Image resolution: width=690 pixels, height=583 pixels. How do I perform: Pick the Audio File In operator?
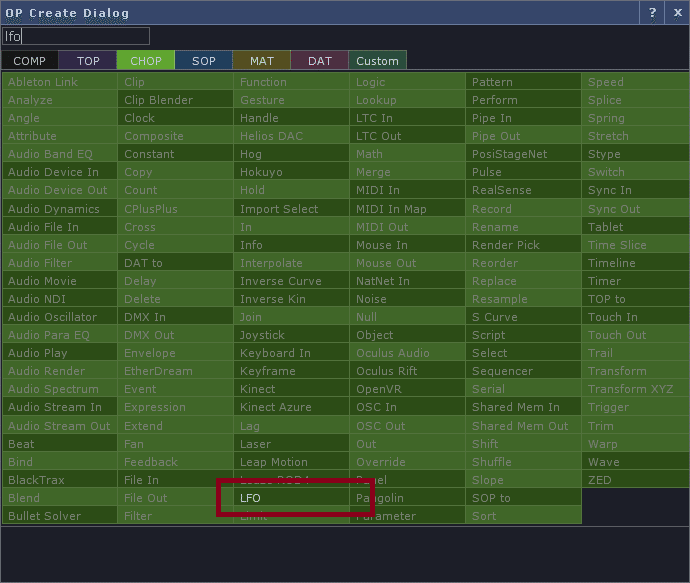[60, 227]
